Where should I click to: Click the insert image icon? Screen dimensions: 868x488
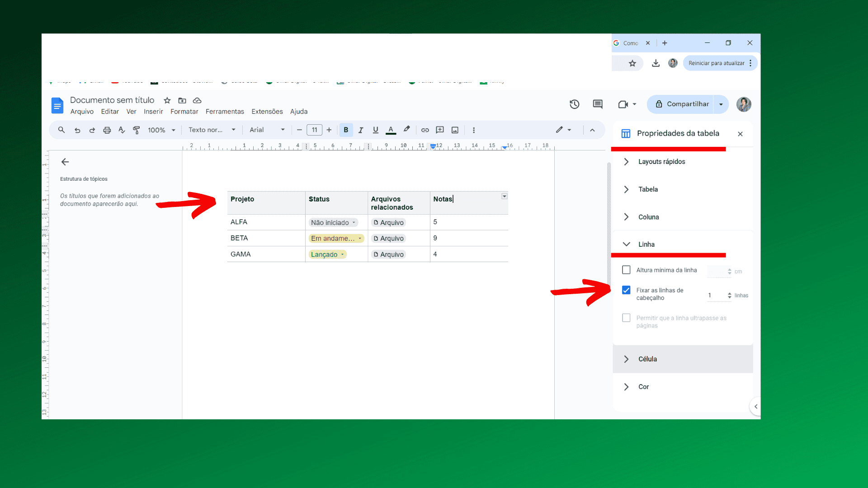[455, 130]
